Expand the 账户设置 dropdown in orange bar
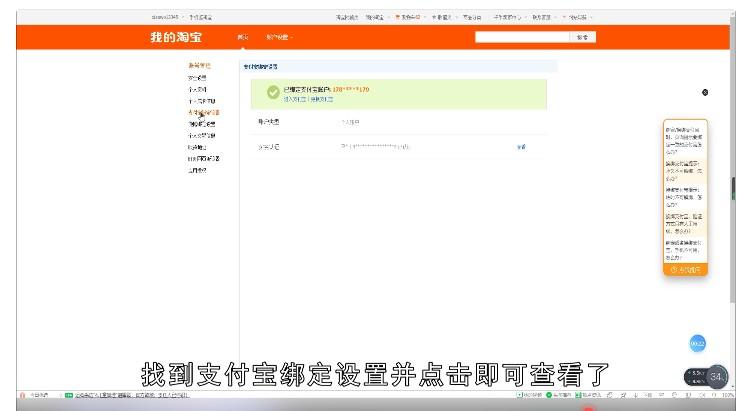This screenshot has width=746, height=411. (x=279, y=37)
